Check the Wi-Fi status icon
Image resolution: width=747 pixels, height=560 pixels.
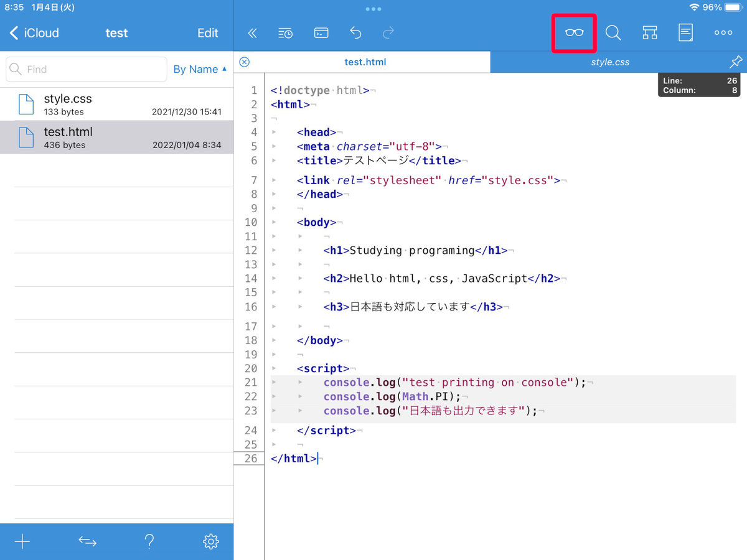point(694,7)
